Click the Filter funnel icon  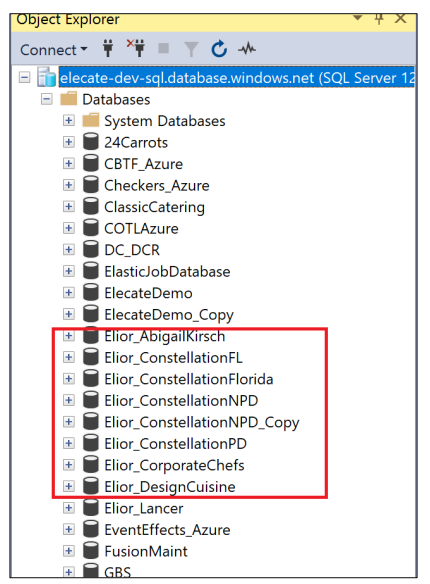tap(191, 49)
